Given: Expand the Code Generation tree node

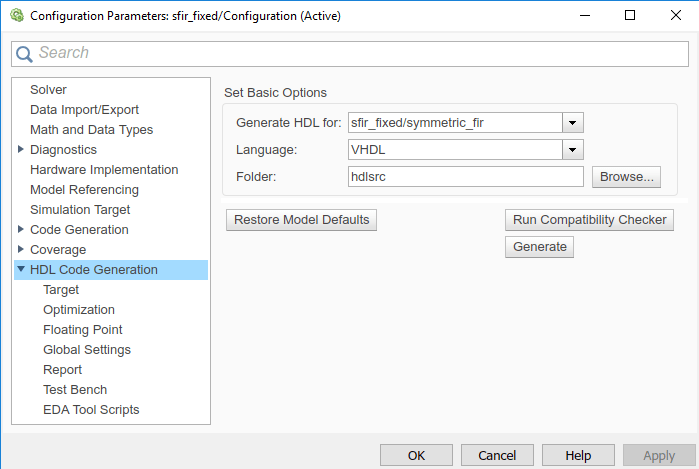Looking at the screenshot, I should coord(21,229).
